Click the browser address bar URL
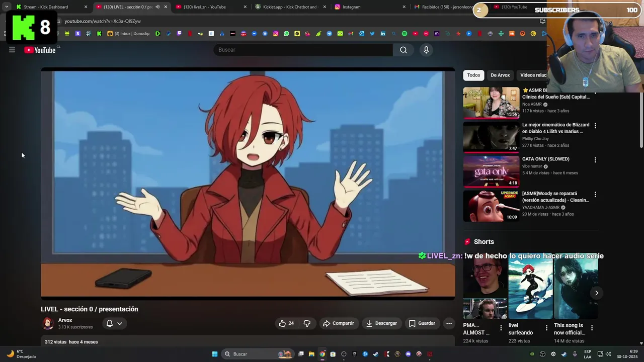644x362 pixels. pyautogui.click(x=103, y=21)
